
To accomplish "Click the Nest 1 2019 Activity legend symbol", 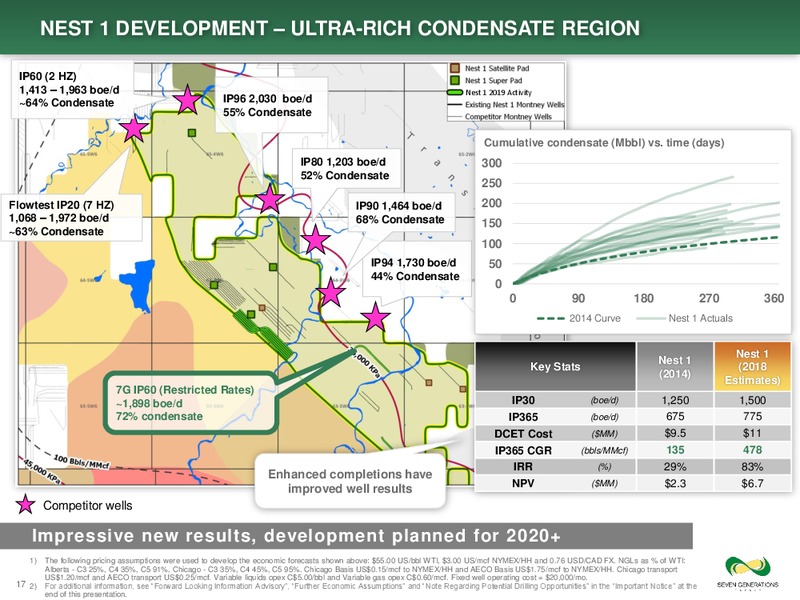I will click(455, 92).
